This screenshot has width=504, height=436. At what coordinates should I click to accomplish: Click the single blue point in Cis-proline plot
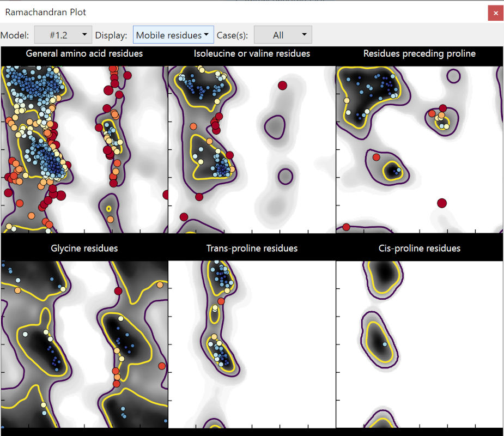pyautogui.click(x=385, y=344)
